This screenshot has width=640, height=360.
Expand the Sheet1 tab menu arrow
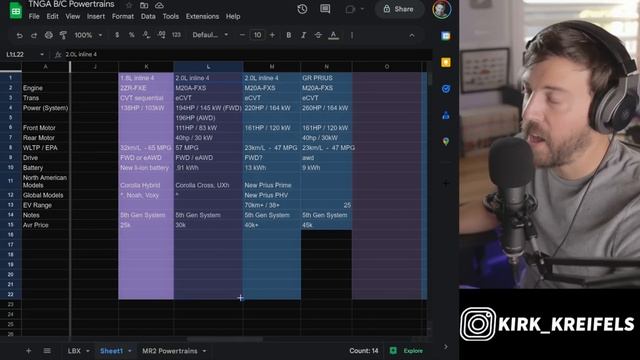click(x=130, y=351)
